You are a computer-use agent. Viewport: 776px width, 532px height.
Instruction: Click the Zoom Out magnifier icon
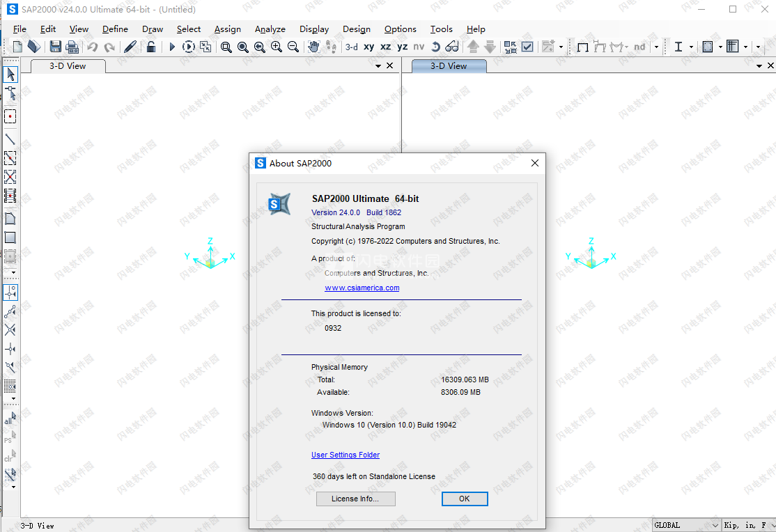(293, 47)
